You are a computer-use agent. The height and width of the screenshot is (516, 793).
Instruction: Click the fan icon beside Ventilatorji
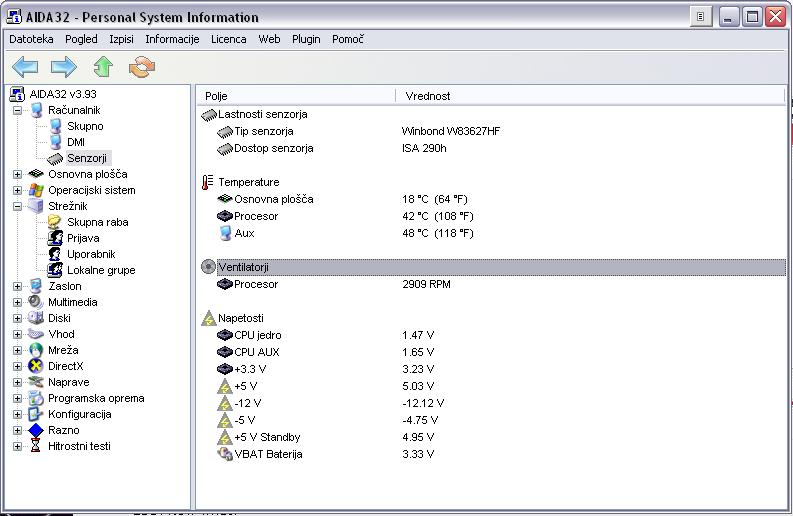(x=208, y=267)
